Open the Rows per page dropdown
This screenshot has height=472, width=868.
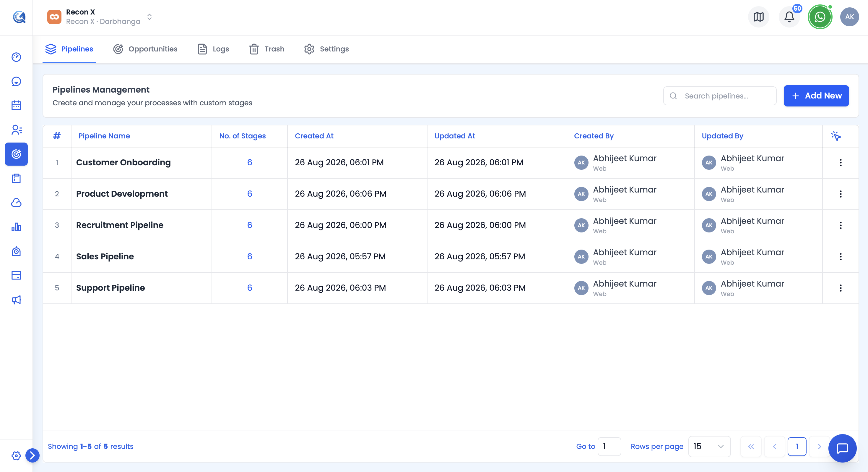[x=709, y=446]
